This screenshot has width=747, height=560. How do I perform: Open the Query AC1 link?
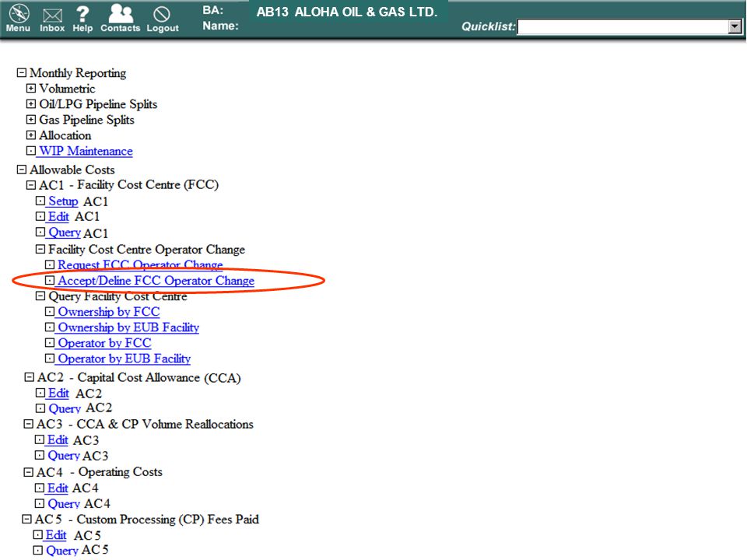65,233
